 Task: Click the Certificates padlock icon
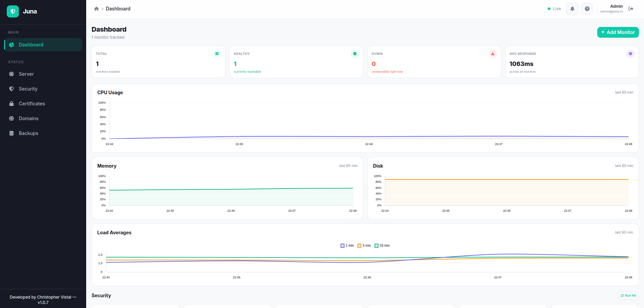(x=11, y=104)
